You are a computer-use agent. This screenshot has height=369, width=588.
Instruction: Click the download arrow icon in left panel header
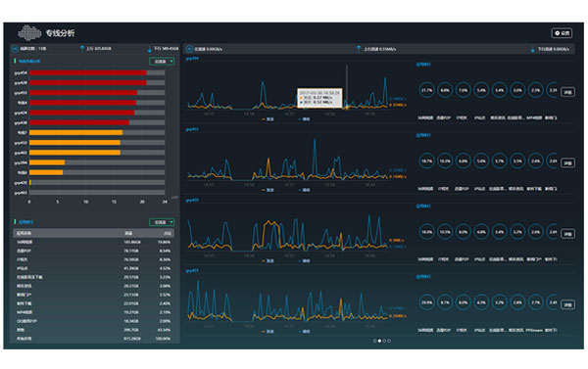(150, 49)
